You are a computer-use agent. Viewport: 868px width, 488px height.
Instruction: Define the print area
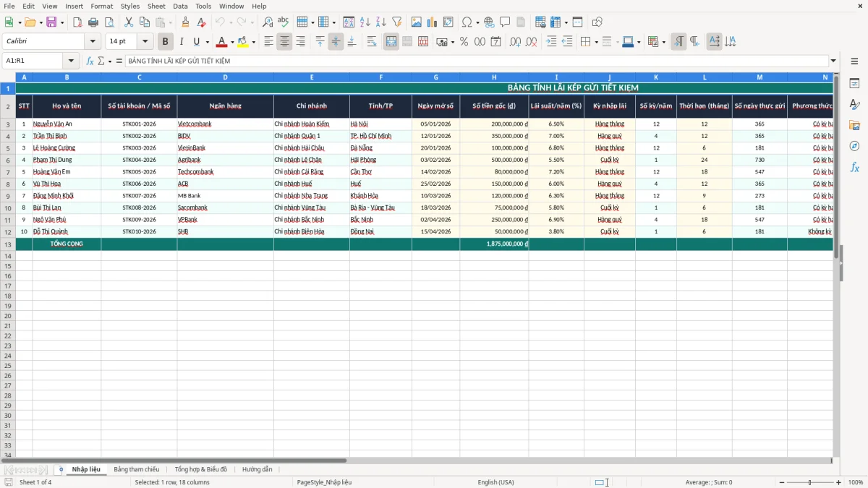540,22
